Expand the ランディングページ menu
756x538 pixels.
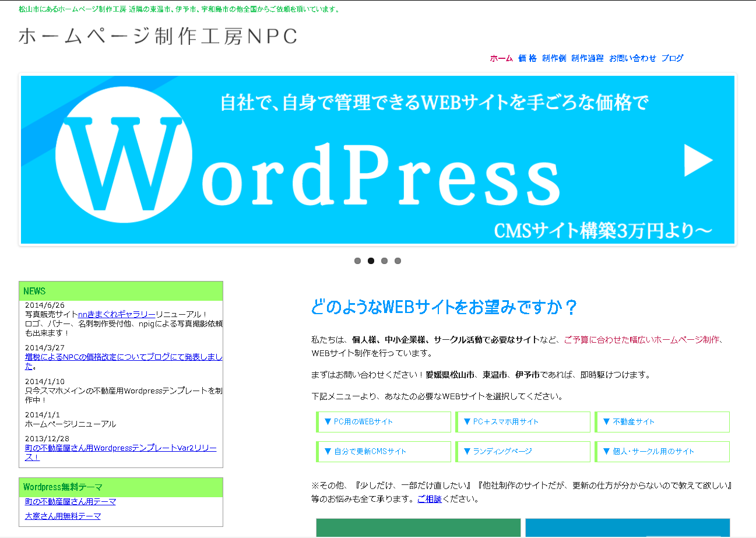(523, 451)
